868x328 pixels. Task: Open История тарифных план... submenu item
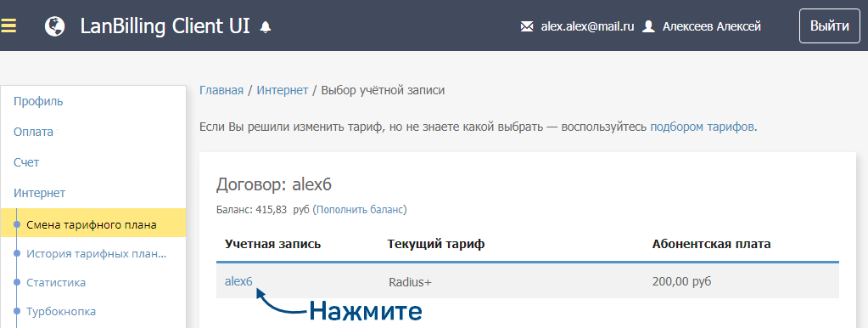[x=97, y=254]
